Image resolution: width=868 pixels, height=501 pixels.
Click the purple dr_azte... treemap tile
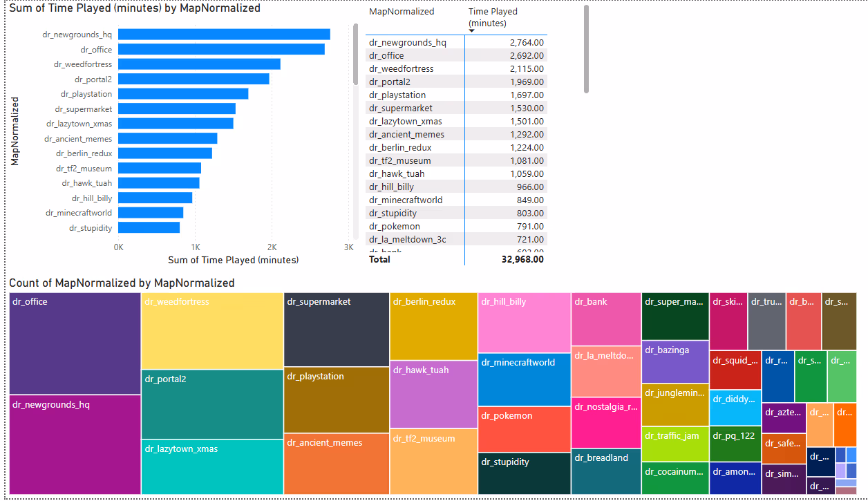tap(784, 419)
